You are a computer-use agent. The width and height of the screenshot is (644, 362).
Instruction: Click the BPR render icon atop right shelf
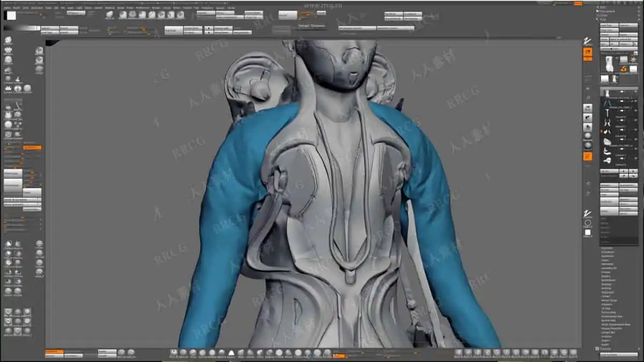[588, 40]
